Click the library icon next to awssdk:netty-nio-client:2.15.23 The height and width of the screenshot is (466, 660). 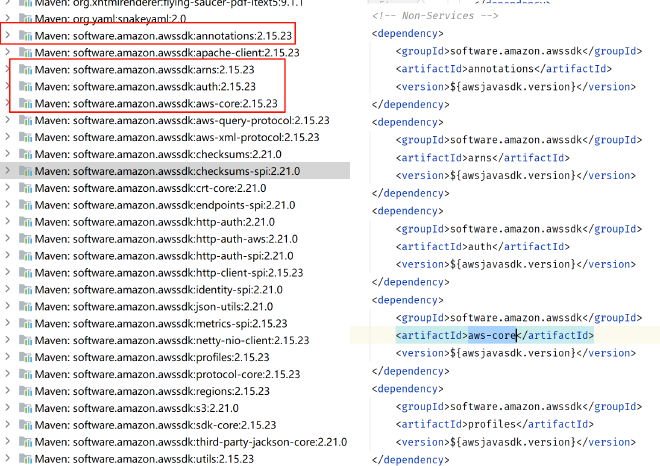click(x=25, y=340)
